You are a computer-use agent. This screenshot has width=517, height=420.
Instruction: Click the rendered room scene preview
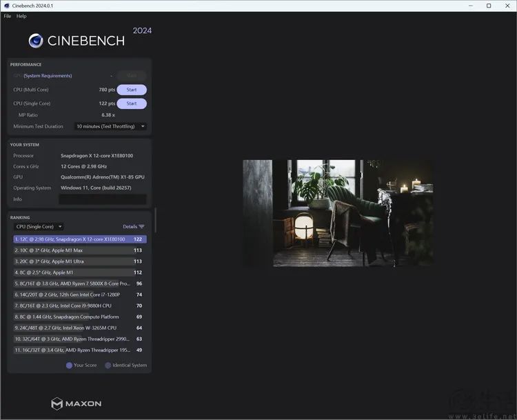pyautogui.click(x=338, y=213)
